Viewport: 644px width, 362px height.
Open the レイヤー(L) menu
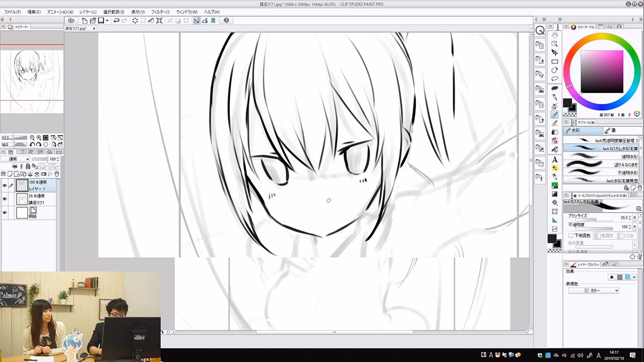[x=88, y=12]
